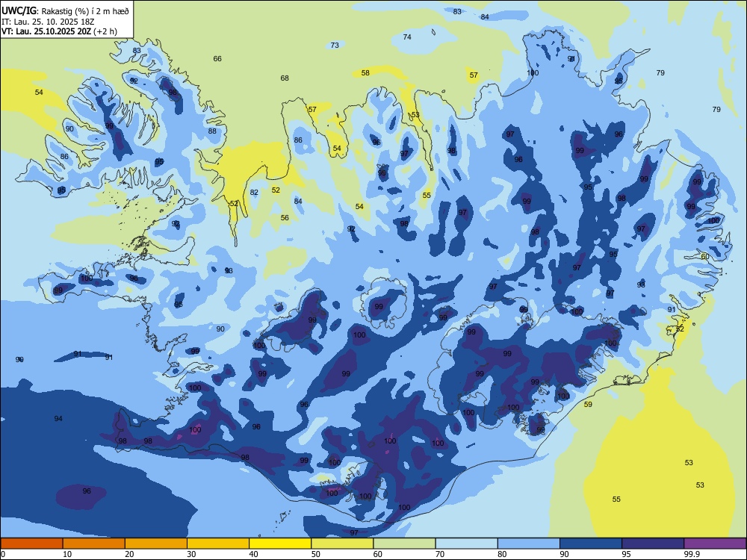Click the 70–80 pale blue legend swatch
The height and width of the screenshot is (560, 747).
point(466,544)
